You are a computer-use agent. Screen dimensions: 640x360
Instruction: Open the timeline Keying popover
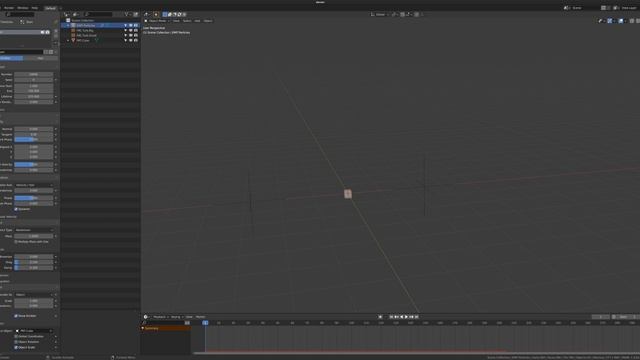[x=176, y=317]
